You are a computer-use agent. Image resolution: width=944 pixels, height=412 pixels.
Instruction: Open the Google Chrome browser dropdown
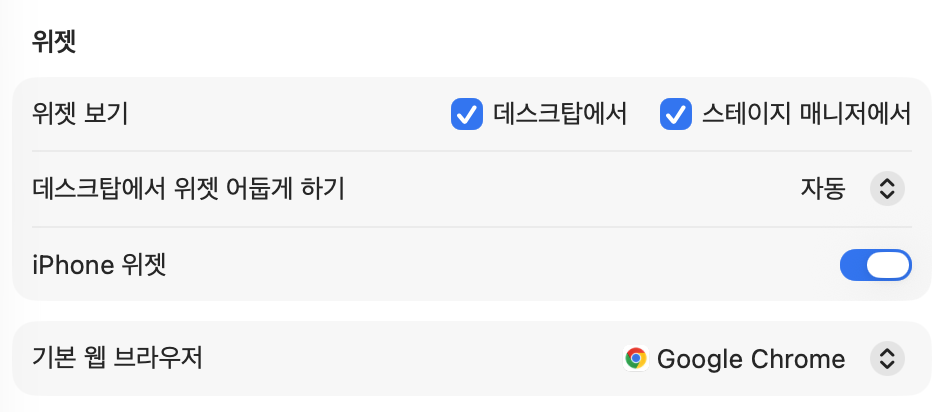tap(750, 359)
